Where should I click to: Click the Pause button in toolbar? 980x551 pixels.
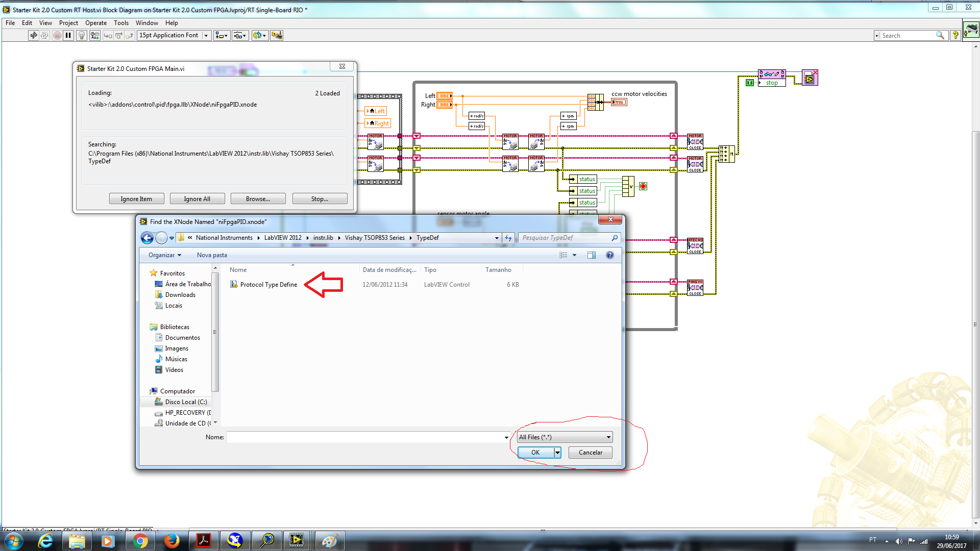click(x=68, y=35)
